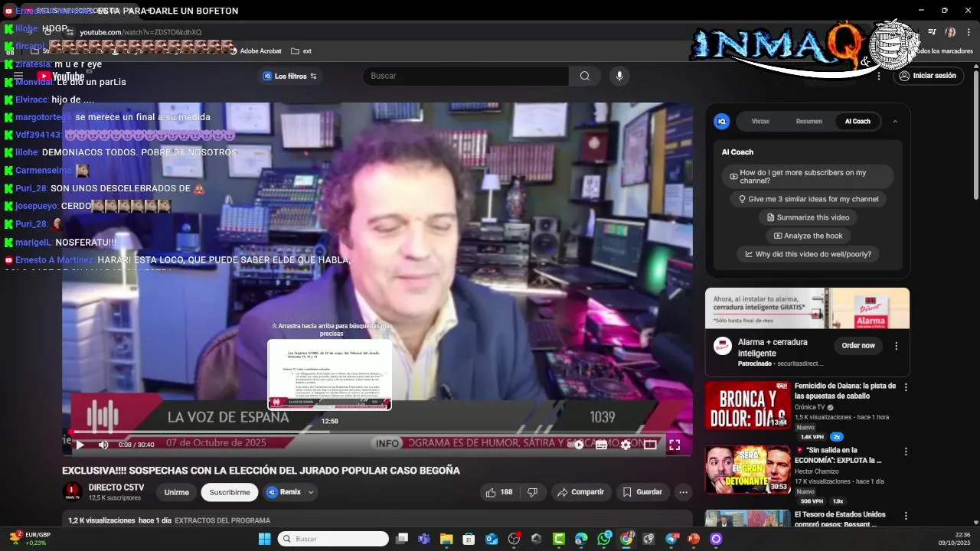Click Order now on the alarm ad
The image size is (980, 551).
(857, 345)
